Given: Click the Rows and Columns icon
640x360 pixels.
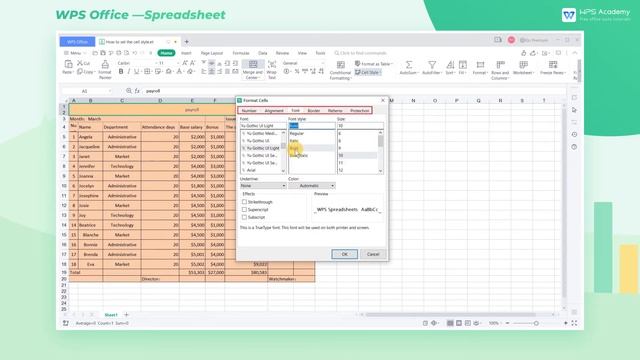Looking at the screenshot, I should tap(500, 64).
